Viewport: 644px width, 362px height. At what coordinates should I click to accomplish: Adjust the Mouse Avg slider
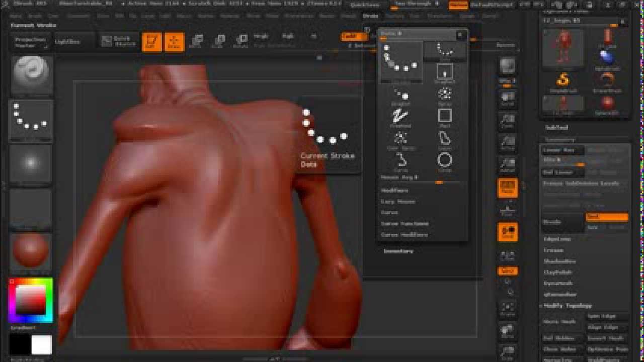[x=422, y=178]
